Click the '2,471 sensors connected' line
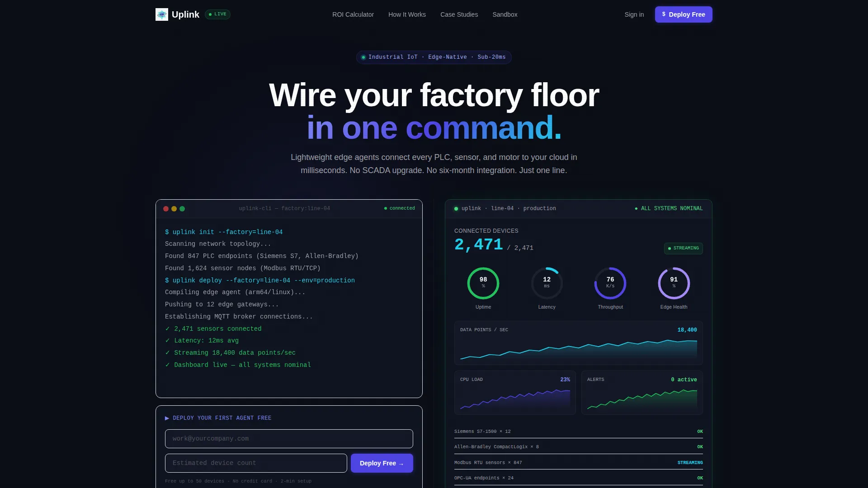Image resolution: width=868 pixels, height=488 pixels. (x=213, y=328)
